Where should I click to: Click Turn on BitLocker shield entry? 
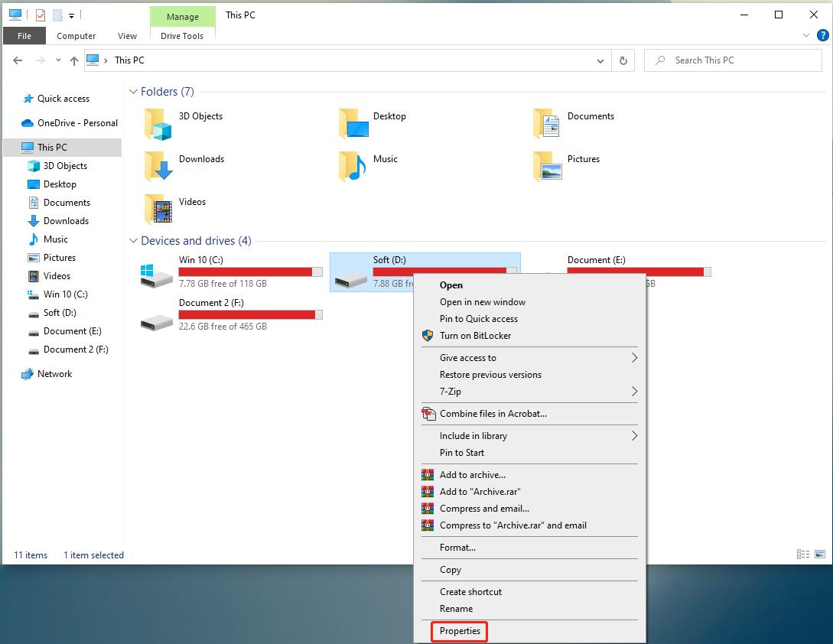[x=475, y=336]
